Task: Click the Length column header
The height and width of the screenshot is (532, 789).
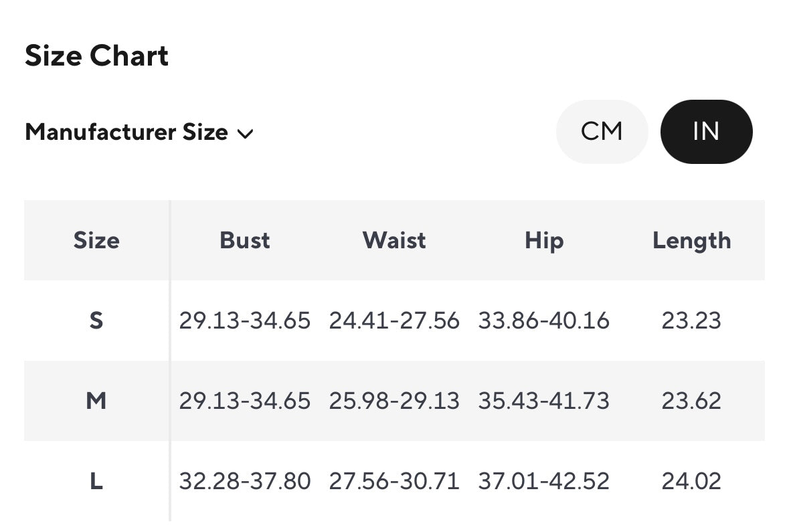Action: click(x=691, y=240)
